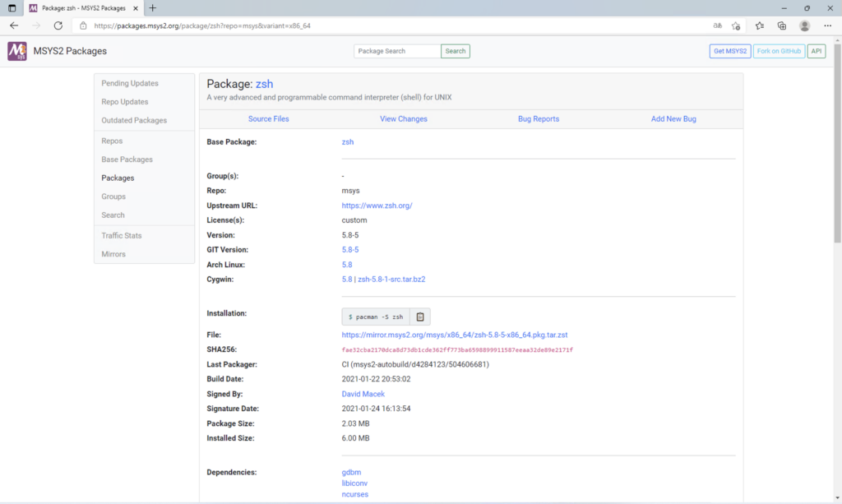
Task: Click the API button
Action: coord(817,51)
